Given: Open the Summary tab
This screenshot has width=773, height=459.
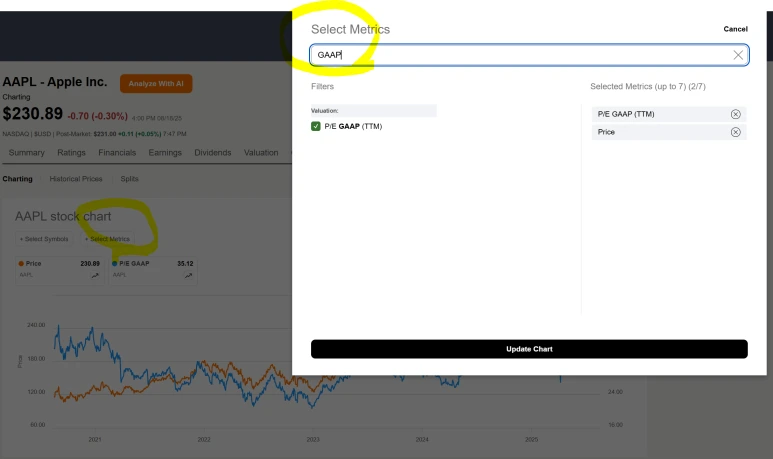Looking at the screenshot, I should pyautogui.click(x=27, y=152).
